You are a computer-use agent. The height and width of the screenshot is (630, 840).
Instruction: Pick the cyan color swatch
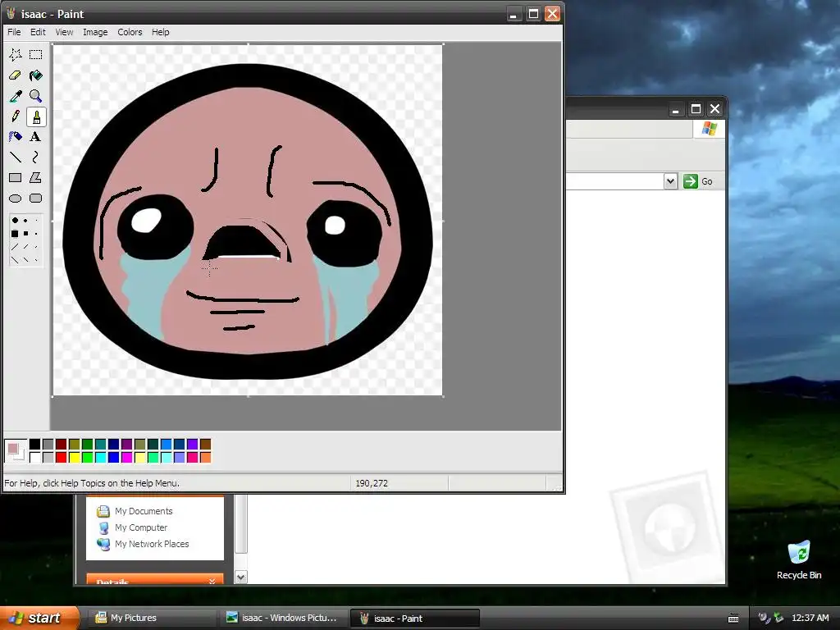point(100,457)
